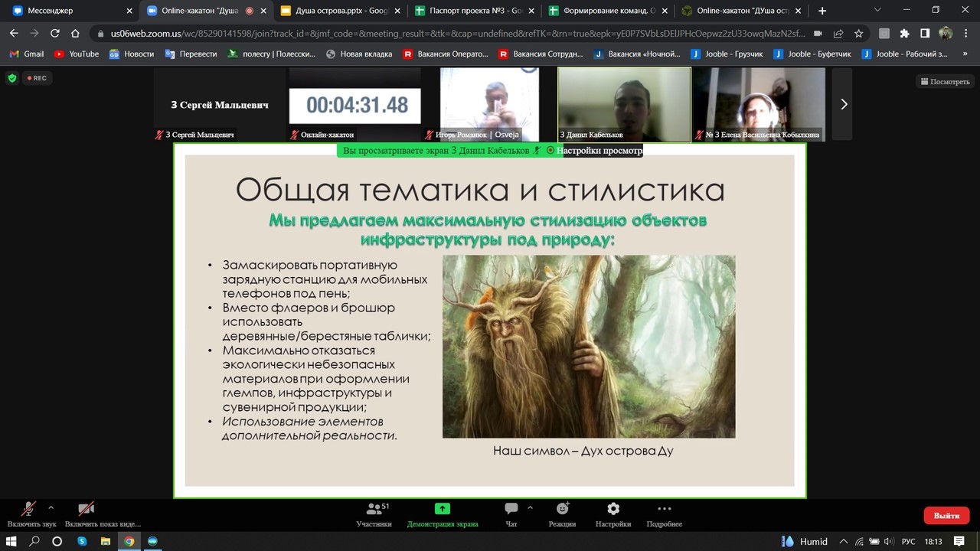Click the REC recording indicator

[x=36, y=78]
